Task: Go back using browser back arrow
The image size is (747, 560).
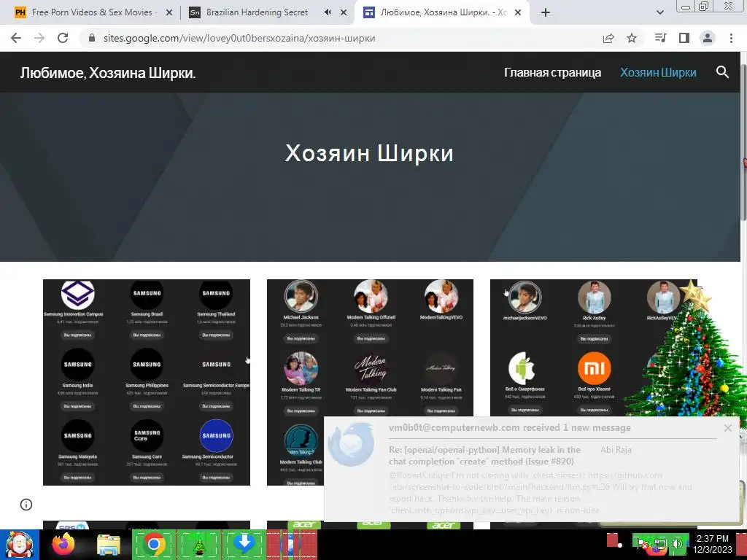Action: 16,38
